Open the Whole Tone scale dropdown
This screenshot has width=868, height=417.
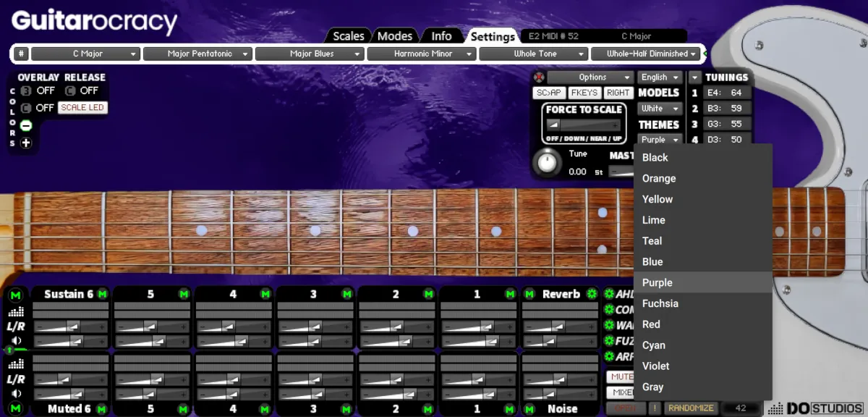534,54
